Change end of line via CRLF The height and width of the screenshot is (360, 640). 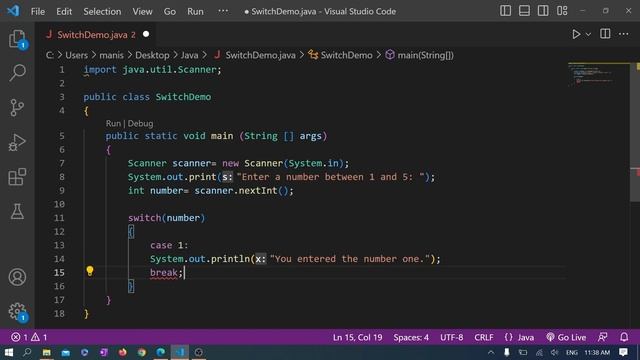click(x=484, y=338)
